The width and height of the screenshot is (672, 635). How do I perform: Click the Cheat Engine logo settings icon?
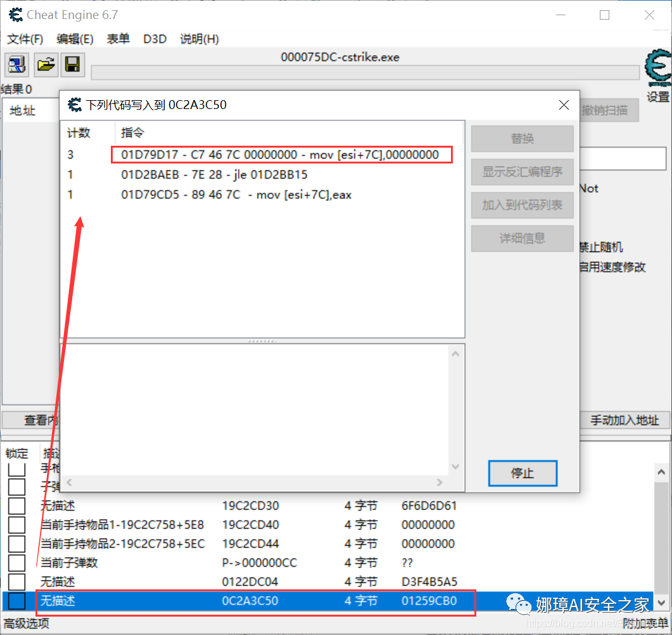[658, 67]
